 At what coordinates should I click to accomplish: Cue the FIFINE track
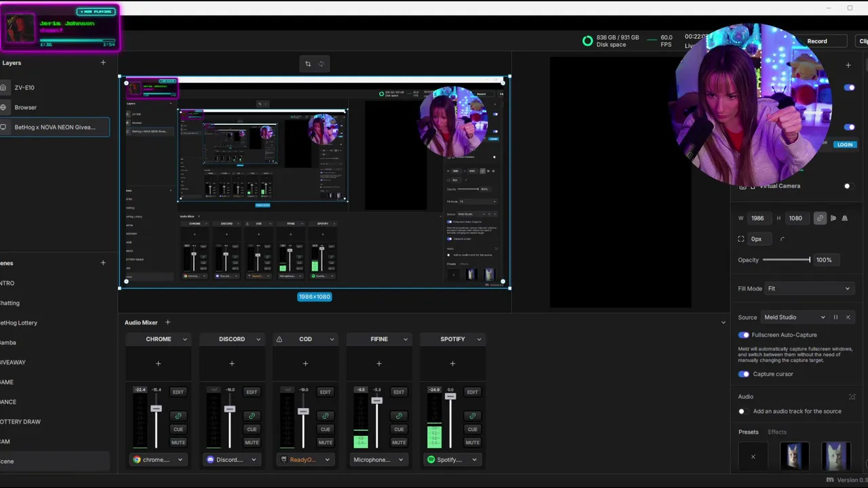coord(399,429)
